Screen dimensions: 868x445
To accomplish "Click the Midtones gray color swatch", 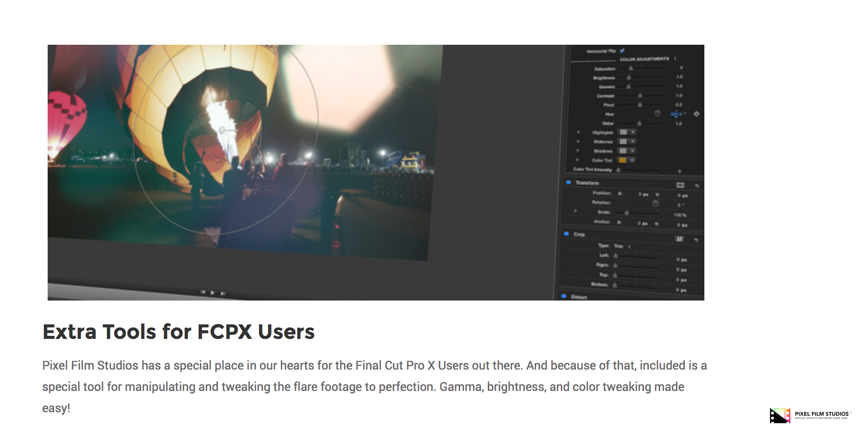I will [x=623, y=141].
